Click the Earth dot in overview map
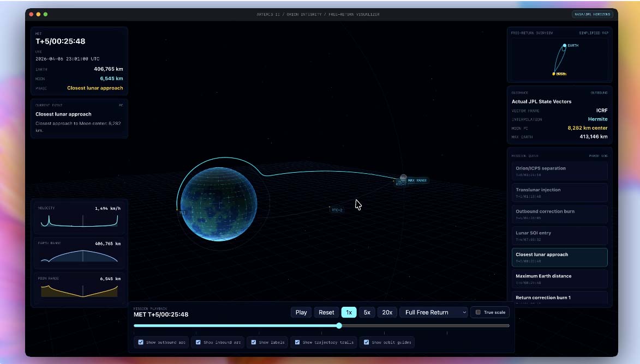The image size is (640, 364). point(565,46)
